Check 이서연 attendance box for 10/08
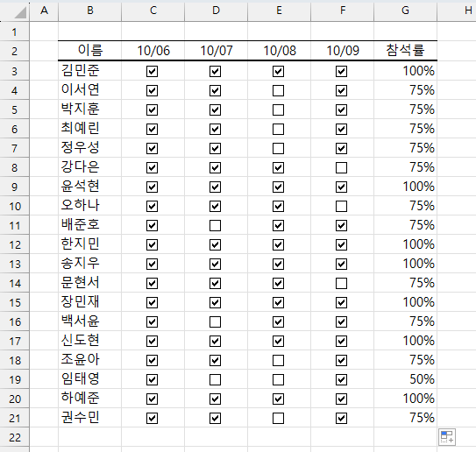 pos(279,91)
